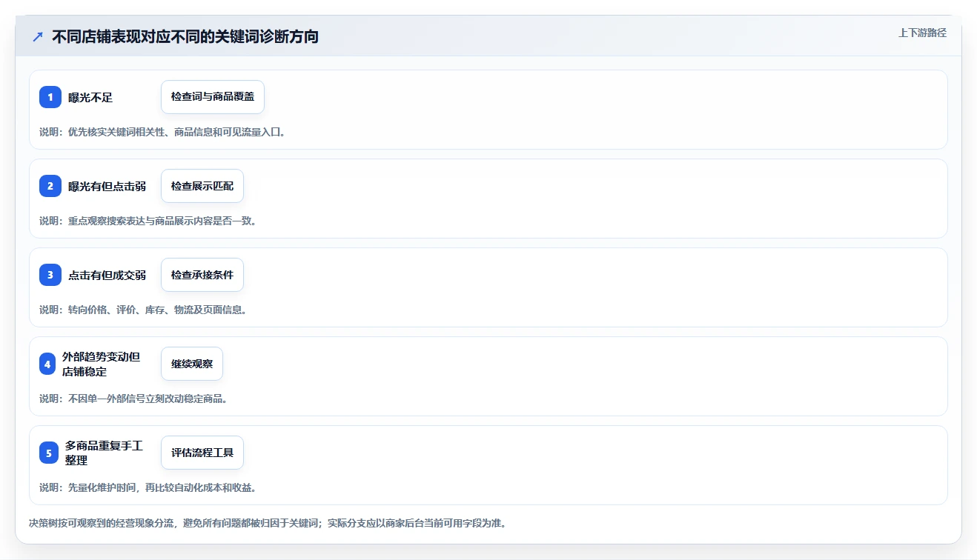
Task: Click the note 优先核实关键词相关性
Action: coord(162,132)
